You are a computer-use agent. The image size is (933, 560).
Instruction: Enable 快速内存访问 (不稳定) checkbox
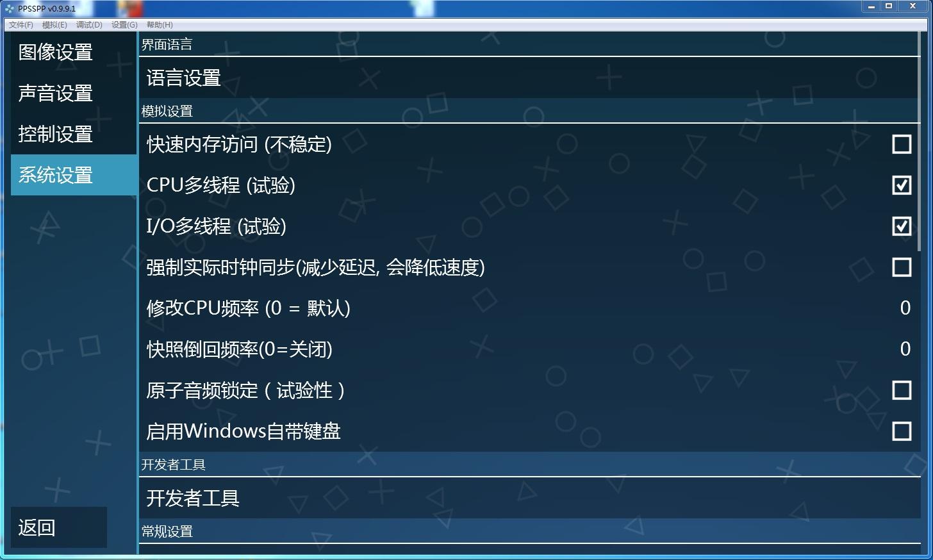901,144
